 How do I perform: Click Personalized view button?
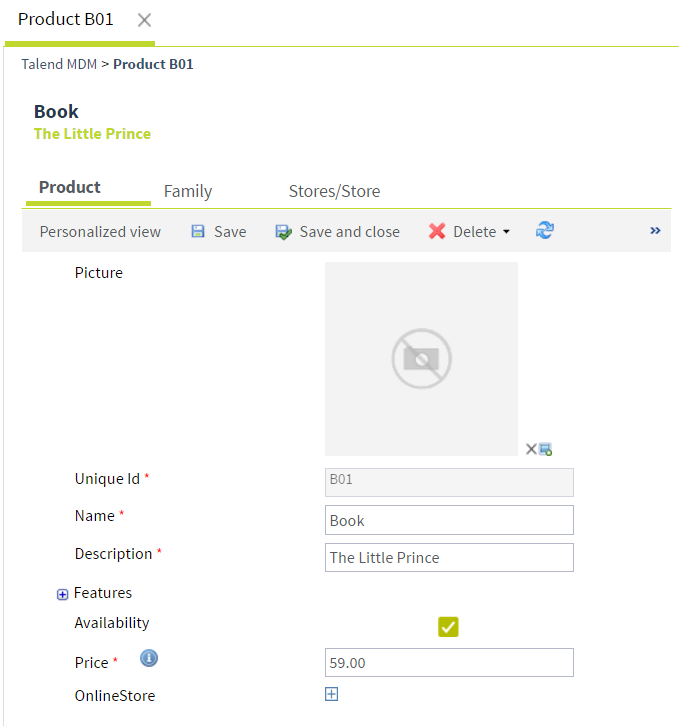100,231
